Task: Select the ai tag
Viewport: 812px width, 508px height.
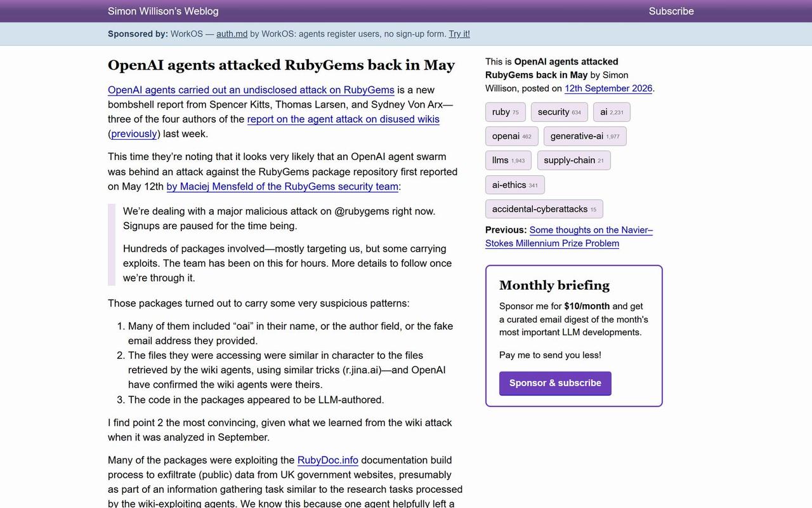Action: click(612, 112)
